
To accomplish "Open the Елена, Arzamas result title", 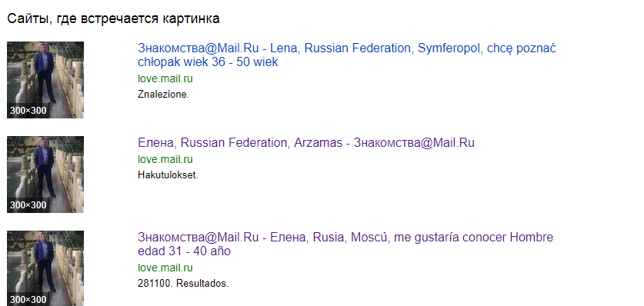I will [306, 143].
